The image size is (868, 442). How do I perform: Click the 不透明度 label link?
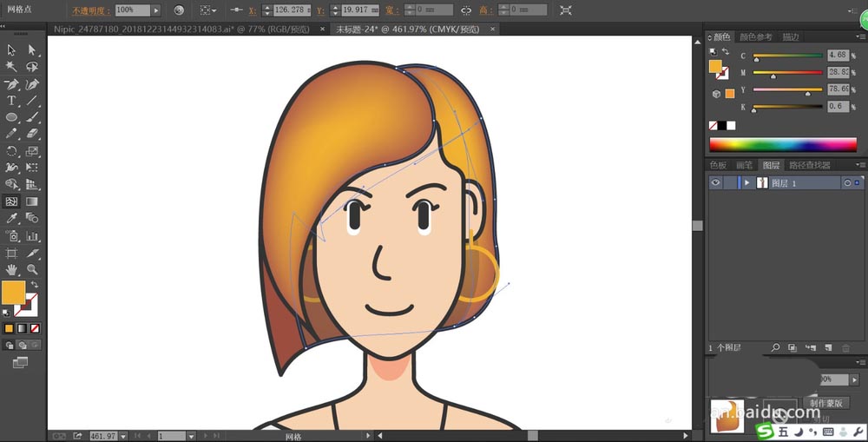click(x=91, y=10)
